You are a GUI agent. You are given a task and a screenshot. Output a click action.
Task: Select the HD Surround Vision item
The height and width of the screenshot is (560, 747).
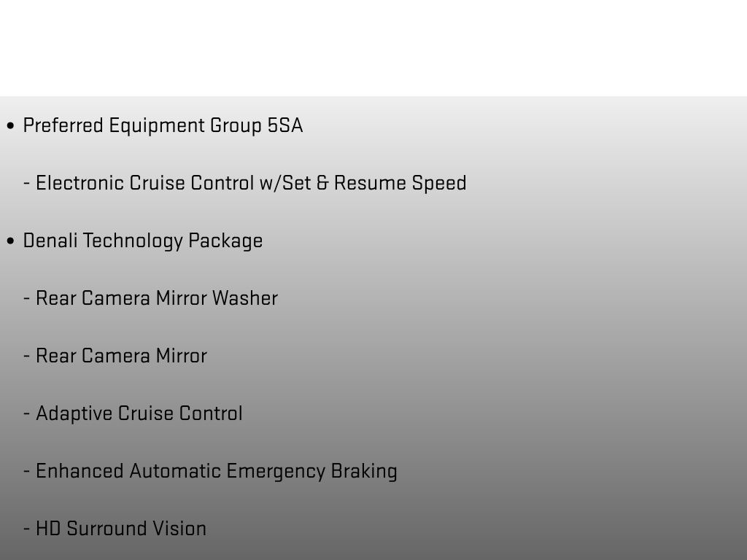click(x=121, y=529)
